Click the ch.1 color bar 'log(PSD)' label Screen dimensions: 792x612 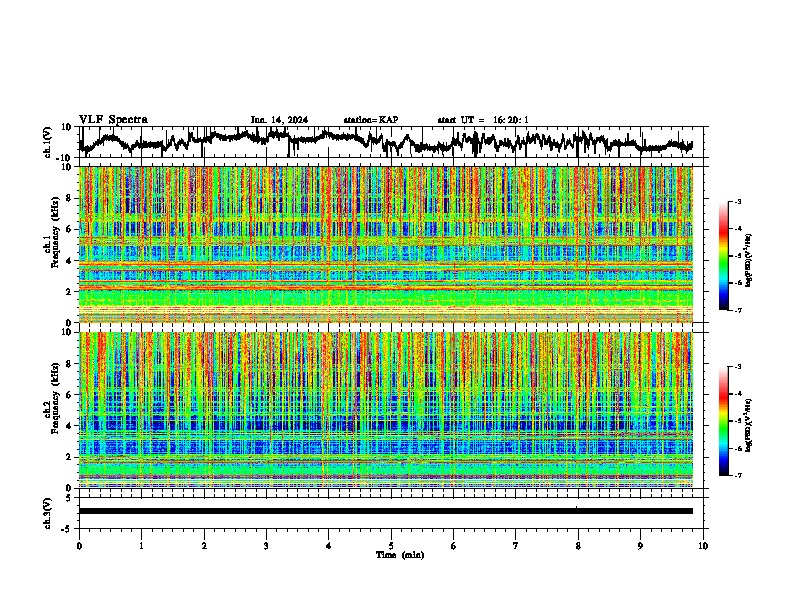pyautogui.click(x=748, y=260)
